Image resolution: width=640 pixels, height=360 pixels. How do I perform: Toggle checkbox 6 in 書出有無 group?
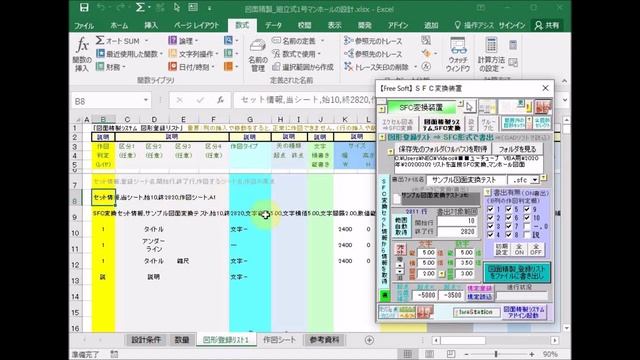(509, 218)
